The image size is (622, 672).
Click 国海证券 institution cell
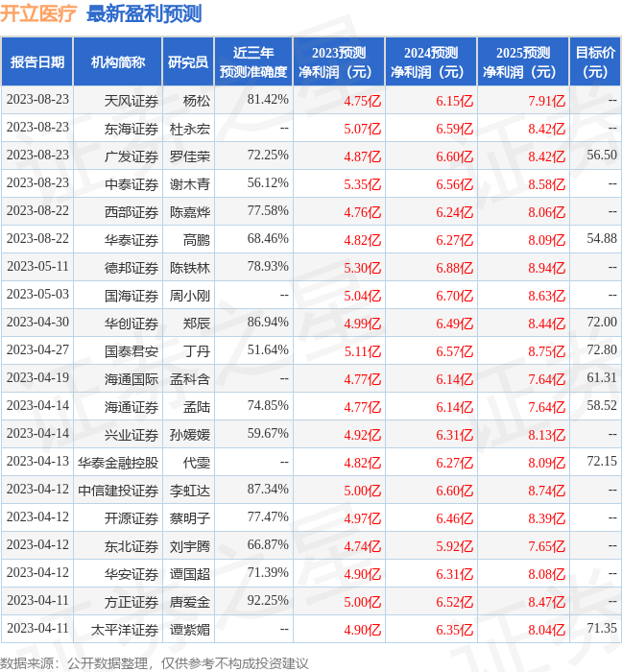(132, 296)
